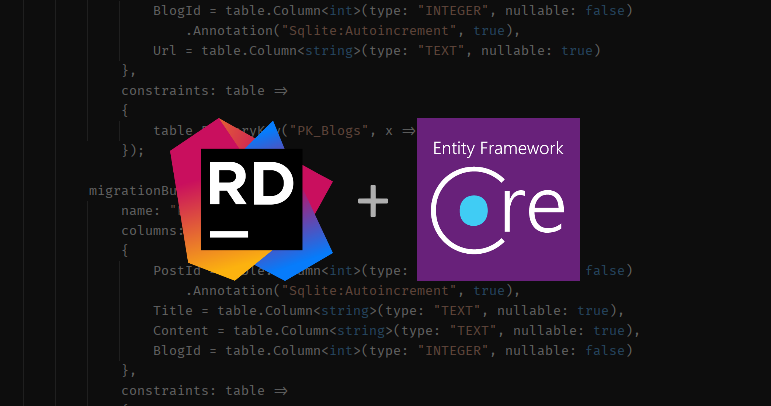Click the 'migrationBu' text beside the Rider logo

[x=133, y=191]
